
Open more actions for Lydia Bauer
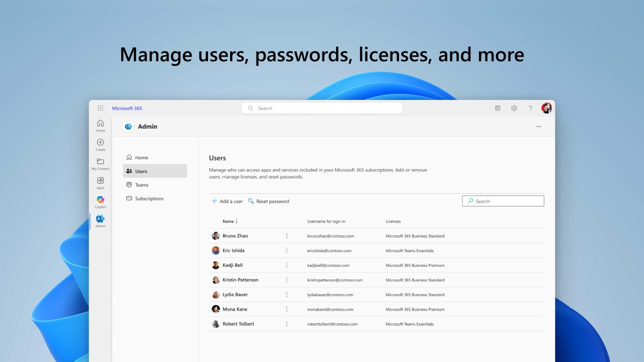[287, 295]
